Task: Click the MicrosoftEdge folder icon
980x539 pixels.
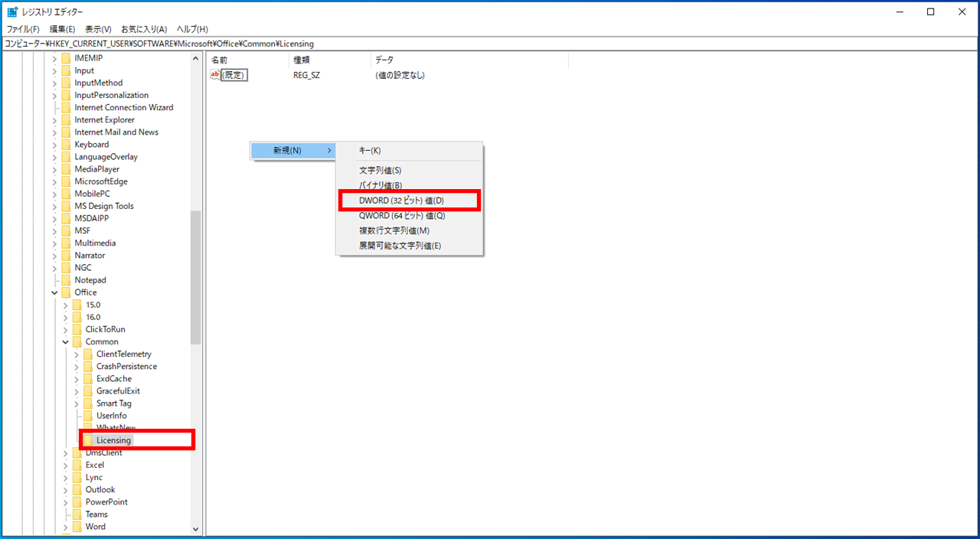Action: (66, 181)
